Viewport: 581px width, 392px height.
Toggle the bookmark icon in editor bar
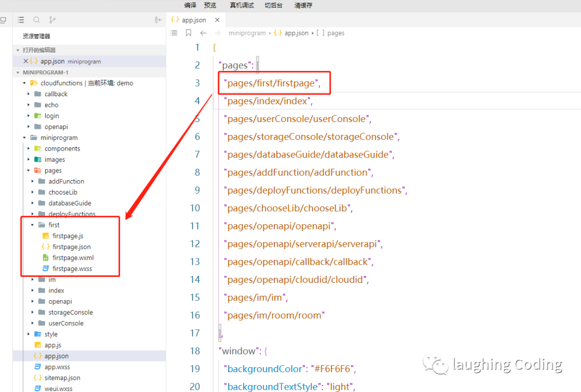[x=189, y=33]
